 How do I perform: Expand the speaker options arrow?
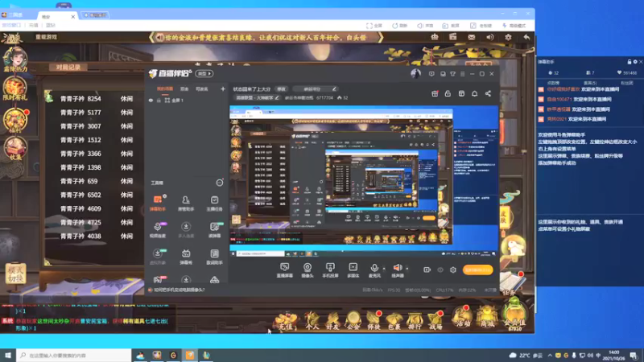pyautogui.click(x=407, y=269)
